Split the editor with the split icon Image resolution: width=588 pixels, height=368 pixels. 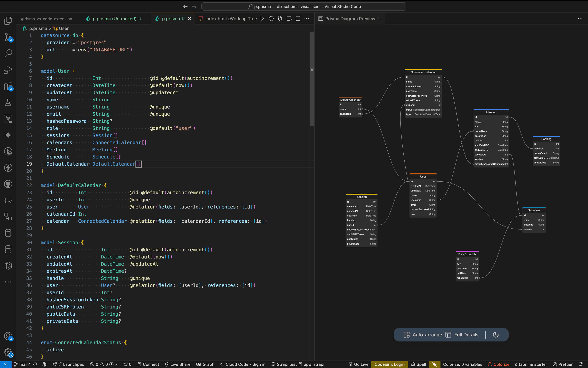(298, 19)
